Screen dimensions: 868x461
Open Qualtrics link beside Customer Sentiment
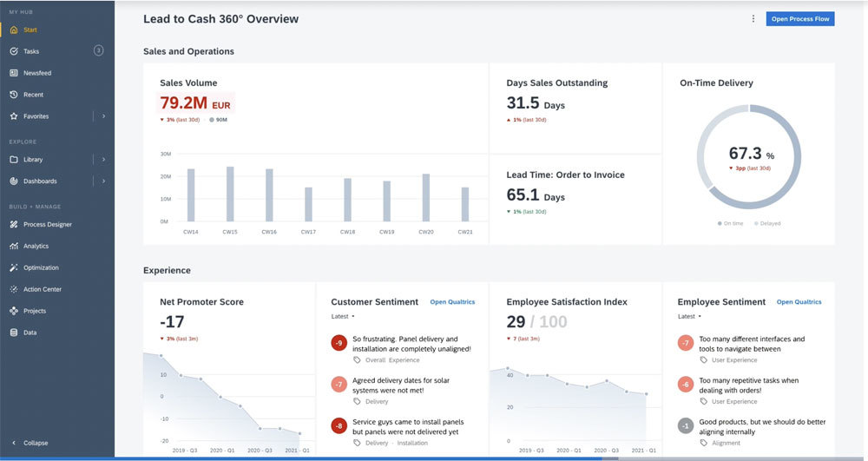pos(452,302)
